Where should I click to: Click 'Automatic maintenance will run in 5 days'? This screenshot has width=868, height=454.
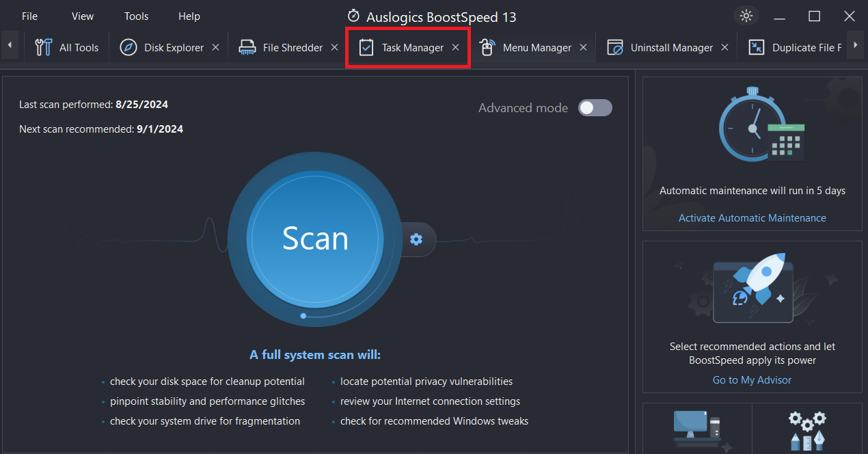tap(752, 191)
